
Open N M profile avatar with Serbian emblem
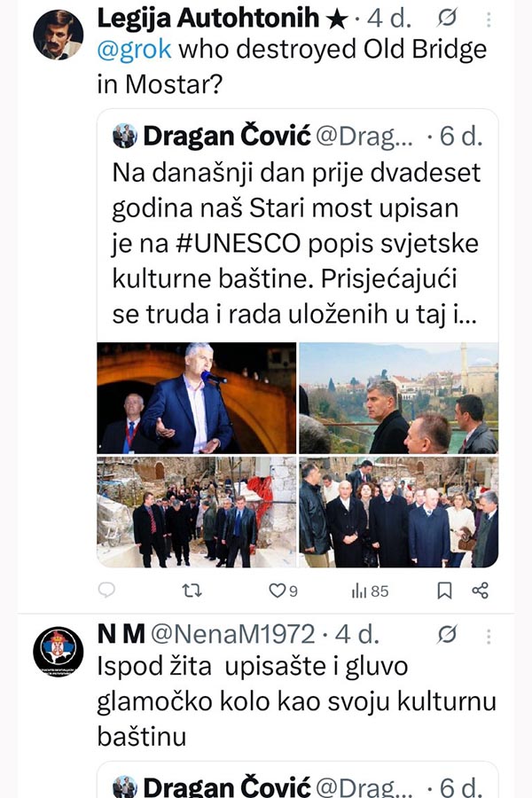point(58,652)
